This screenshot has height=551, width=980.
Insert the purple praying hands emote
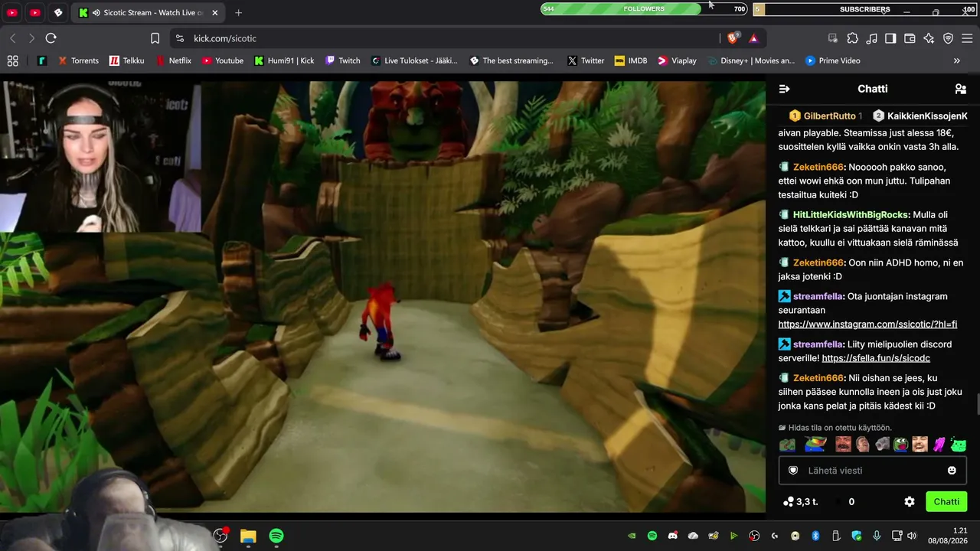point(939,445)
